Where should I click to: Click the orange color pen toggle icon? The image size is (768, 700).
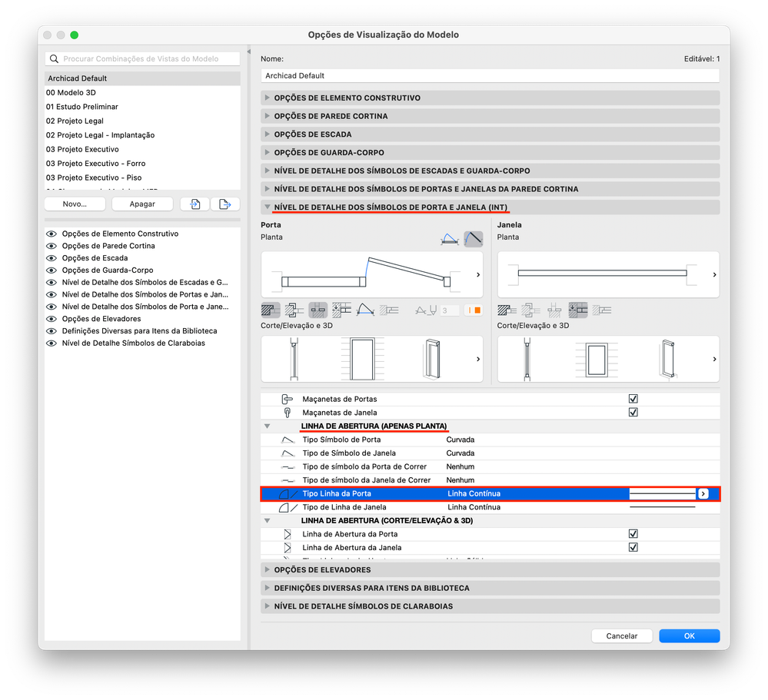coord(474,310)
